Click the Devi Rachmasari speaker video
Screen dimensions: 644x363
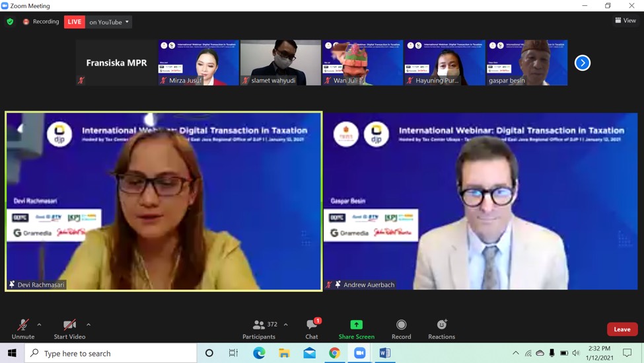(x=163, y=201)
